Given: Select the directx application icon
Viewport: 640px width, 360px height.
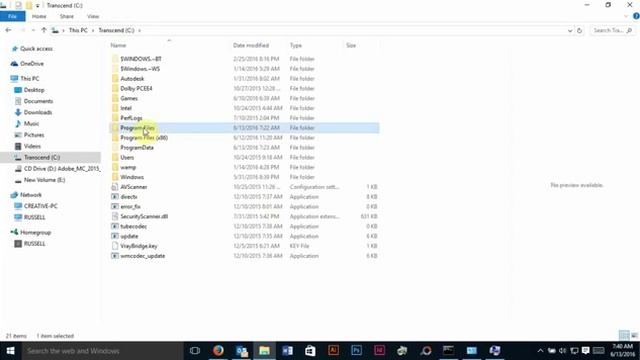Looking at the screenshot, I should click(x=115, y=196).
